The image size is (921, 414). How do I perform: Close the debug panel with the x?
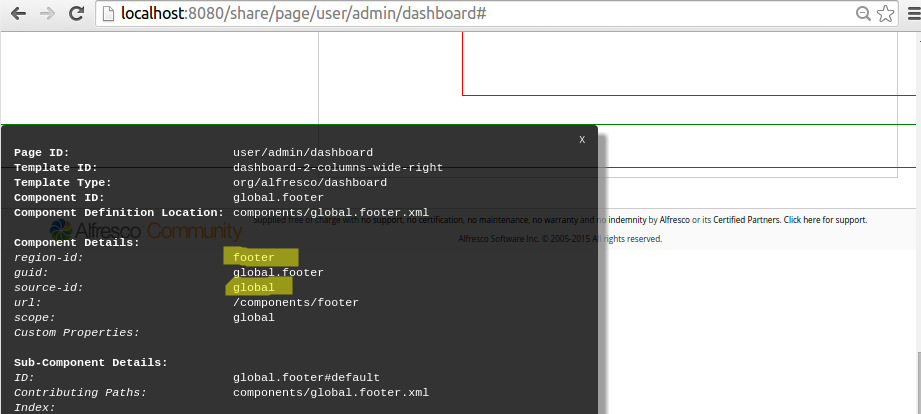[x=582, y=139]
